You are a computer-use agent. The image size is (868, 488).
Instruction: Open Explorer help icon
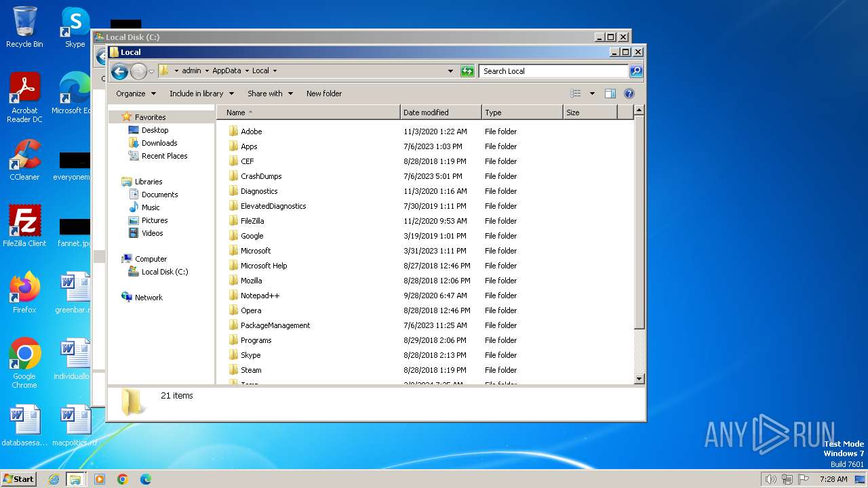pos(629,94)
